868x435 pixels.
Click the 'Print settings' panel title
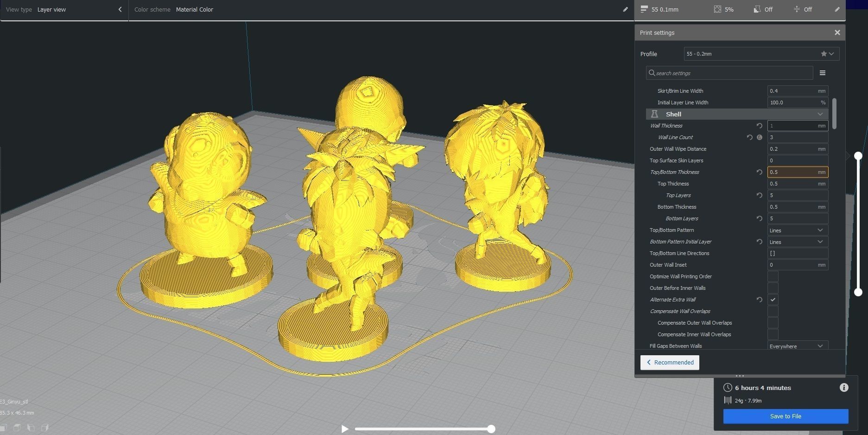(x=657, y=32)
